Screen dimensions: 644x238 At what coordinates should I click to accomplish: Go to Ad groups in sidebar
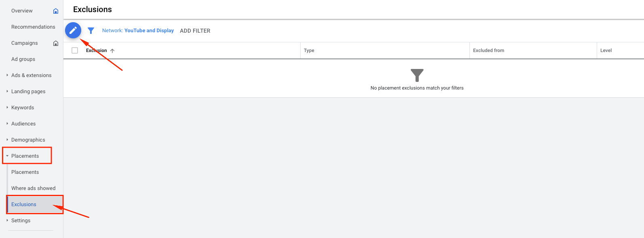(x=23, y=59)
